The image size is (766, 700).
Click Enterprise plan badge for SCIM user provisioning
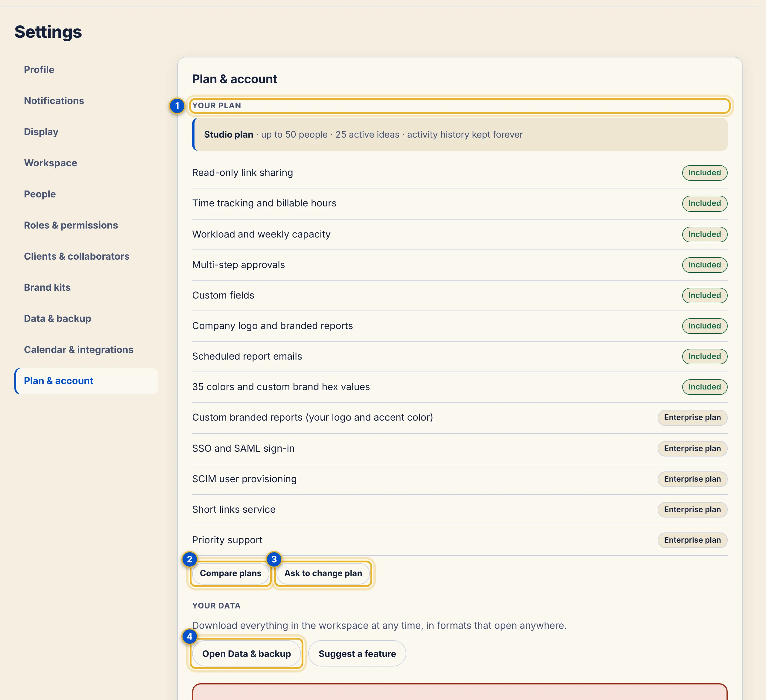pos(692,479)
